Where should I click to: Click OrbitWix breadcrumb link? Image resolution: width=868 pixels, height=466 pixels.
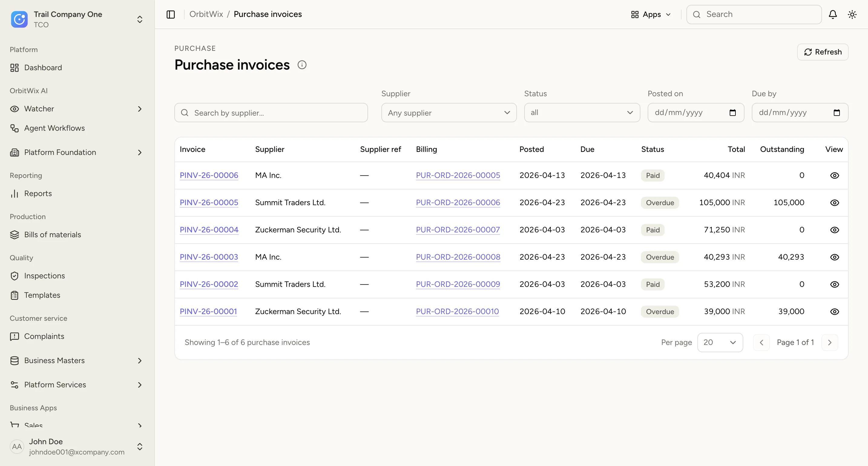(x=206, y=14)
